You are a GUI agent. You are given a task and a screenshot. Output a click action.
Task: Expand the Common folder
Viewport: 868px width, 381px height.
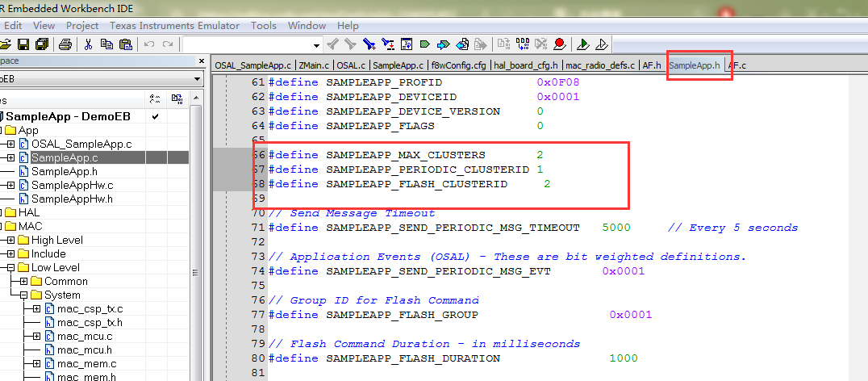coord(23,282)
